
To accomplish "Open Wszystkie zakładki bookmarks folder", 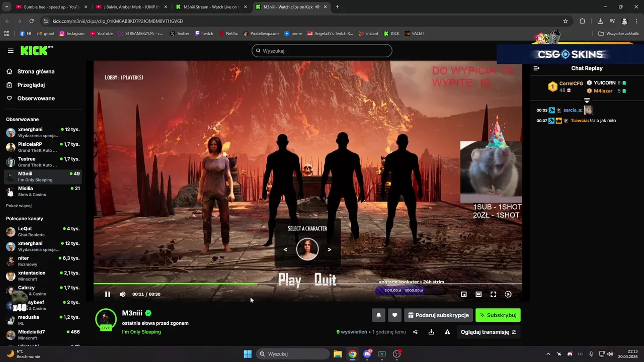I will tap(618, 34).
